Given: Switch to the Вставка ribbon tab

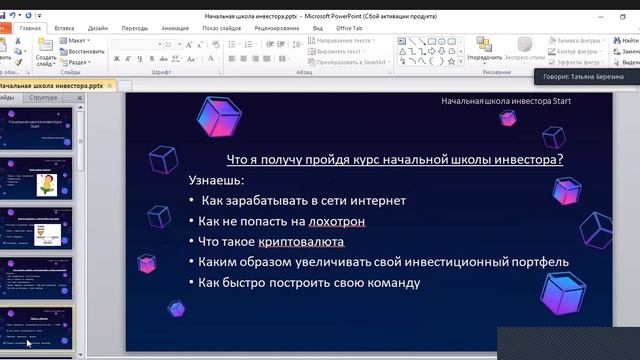Looking at the screenshot, I should (64, 28).
